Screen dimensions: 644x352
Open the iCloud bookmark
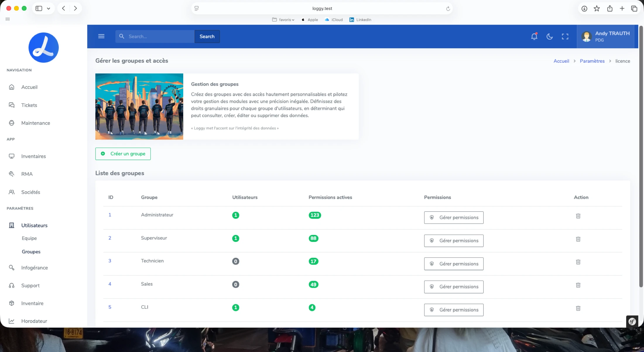pos(334,20)
